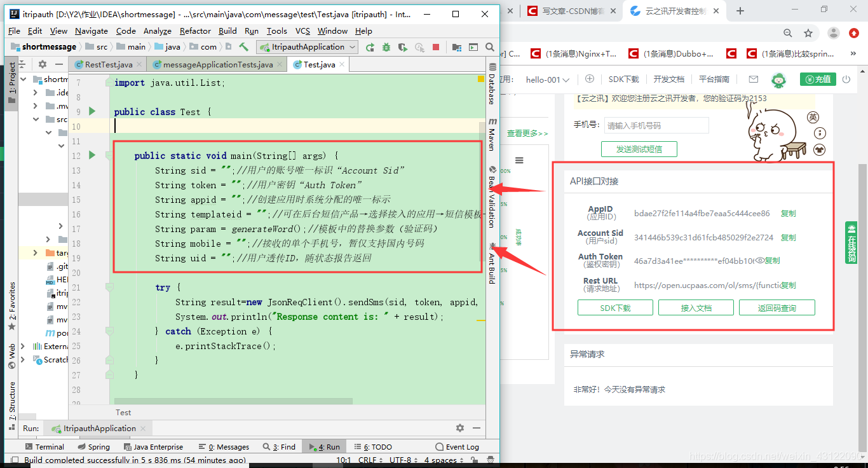The image size is (868, 468).
Task: Click the Project panel settings gear
Action: 43,64
